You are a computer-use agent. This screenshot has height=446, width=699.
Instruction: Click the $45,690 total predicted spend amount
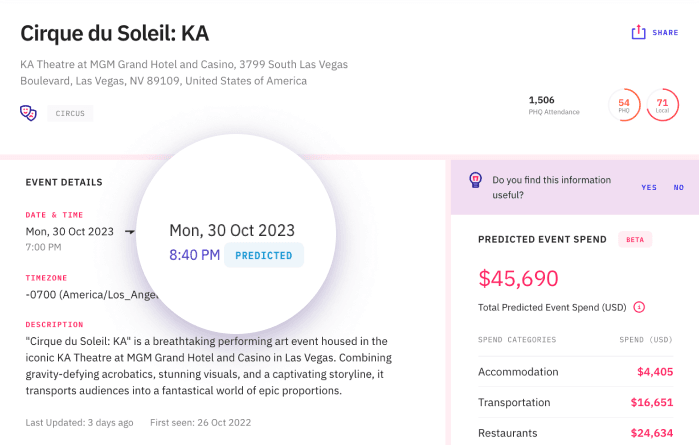[x=518, y=278]
